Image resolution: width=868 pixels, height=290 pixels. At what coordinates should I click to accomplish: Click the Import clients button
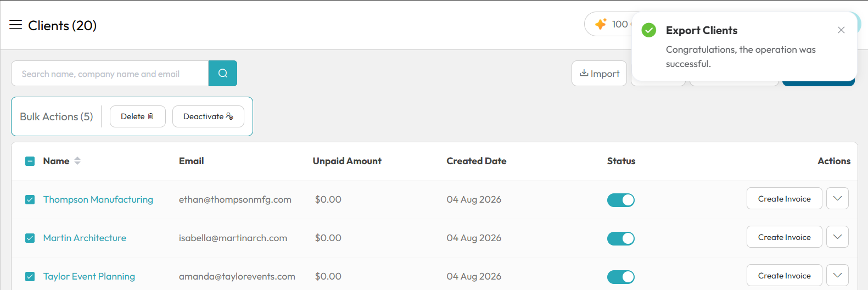[599, 74]
